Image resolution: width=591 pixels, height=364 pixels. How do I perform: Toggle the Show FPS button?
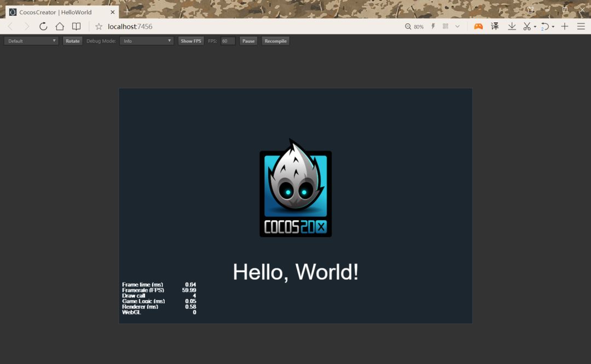pos(191,41)
